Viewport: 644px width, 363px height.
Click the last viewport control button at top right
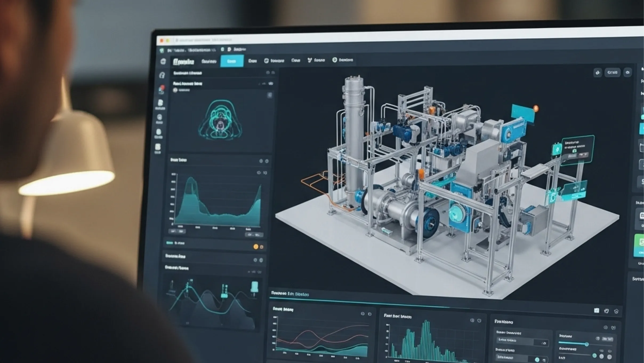pyautogui.click(x=627, y=72)
